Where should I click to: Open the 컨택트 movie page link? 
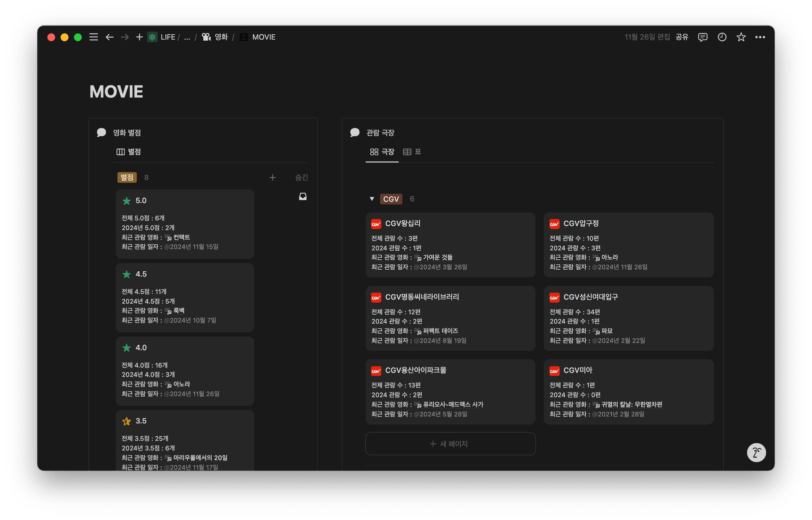point(181,237)
